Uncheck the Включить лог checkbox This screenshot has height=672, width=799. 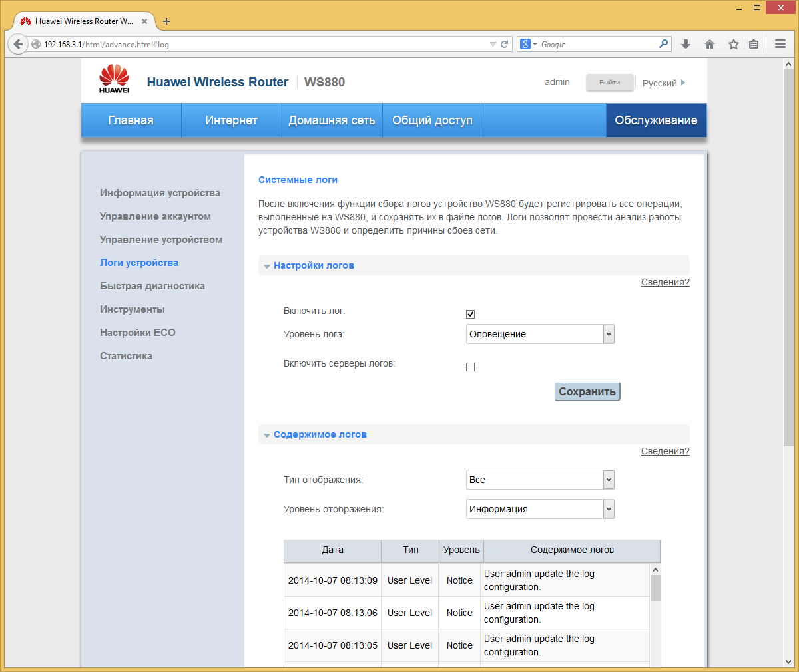point(471,314)
